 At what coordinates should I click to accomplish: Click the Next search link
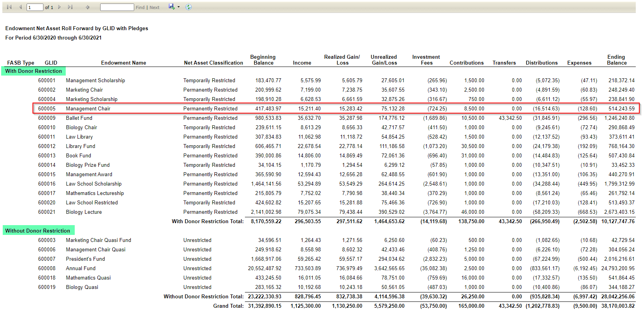click(x=155, y=7)
